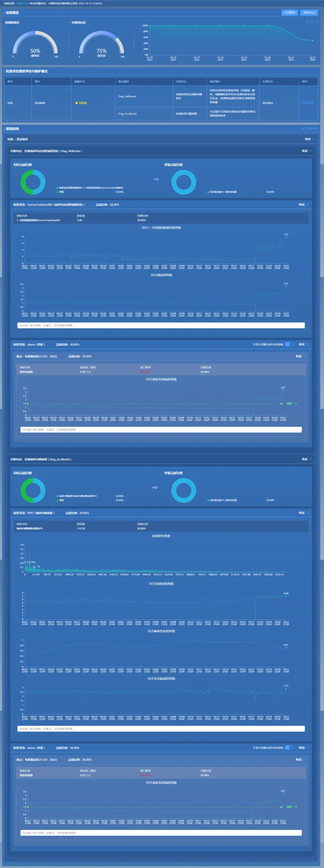Click the link in the 操作 column

coord(307,103)
